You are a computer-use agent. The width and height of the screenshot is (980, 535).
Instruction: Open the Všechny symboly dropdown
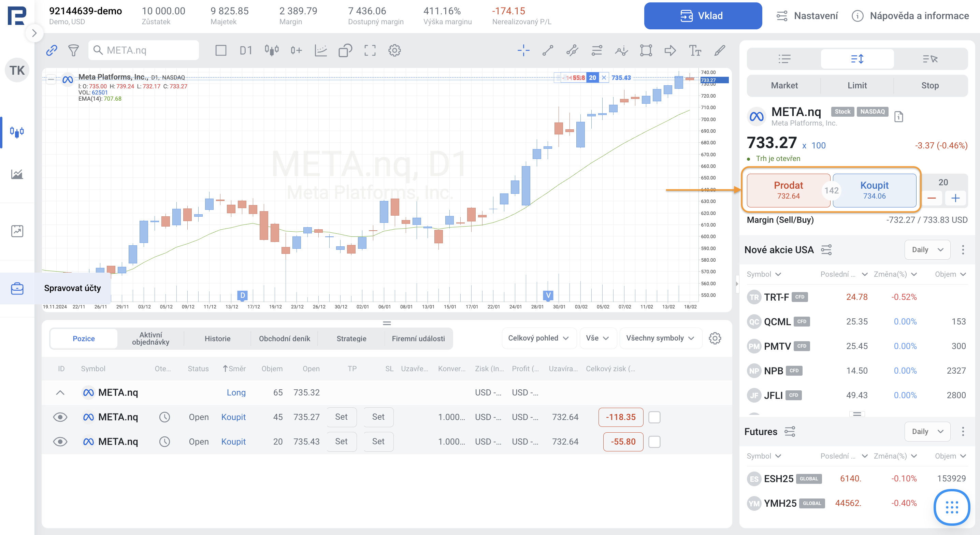pyautogui.click(x=660, y=338)
